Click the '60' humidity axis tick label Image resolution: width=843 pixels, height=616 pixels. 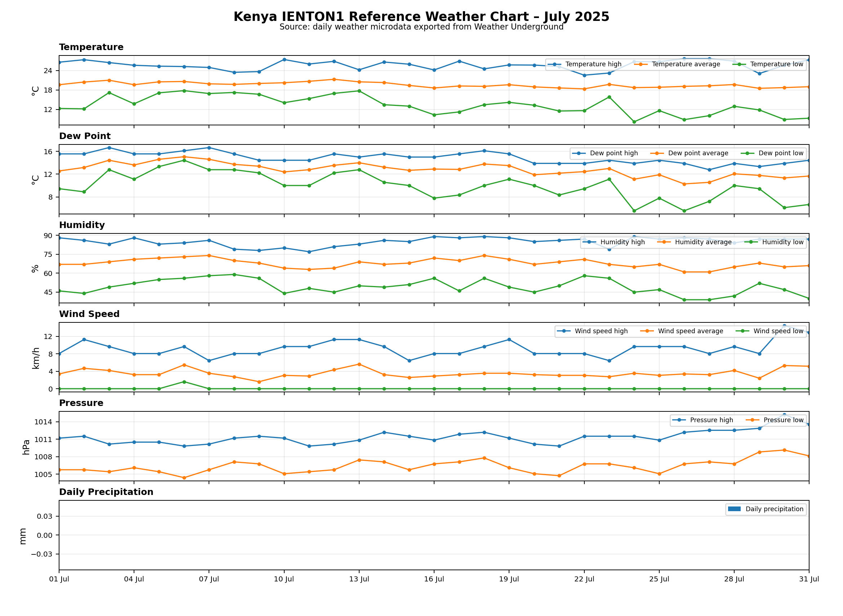48,273
